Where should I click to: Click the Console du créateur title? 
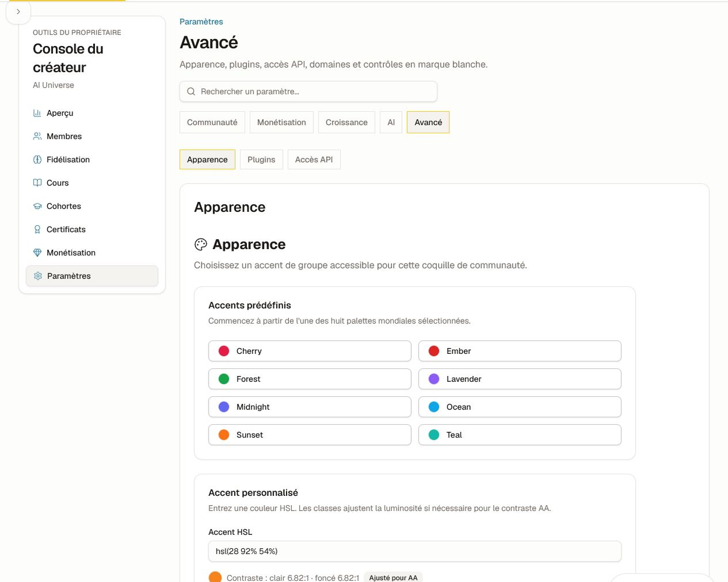point(68,58)
